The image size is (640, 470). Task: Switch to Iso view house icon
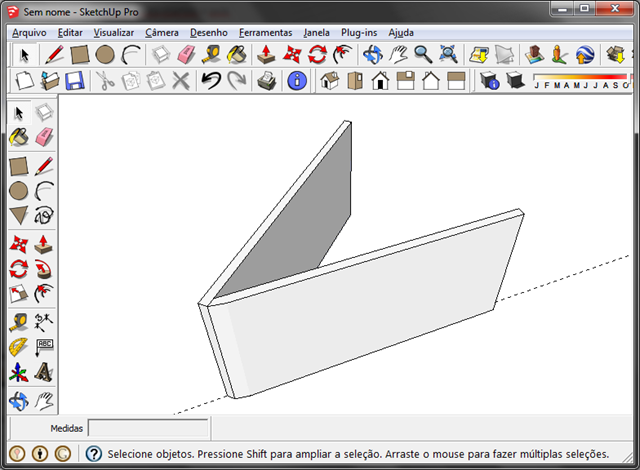tap(330, 80)
